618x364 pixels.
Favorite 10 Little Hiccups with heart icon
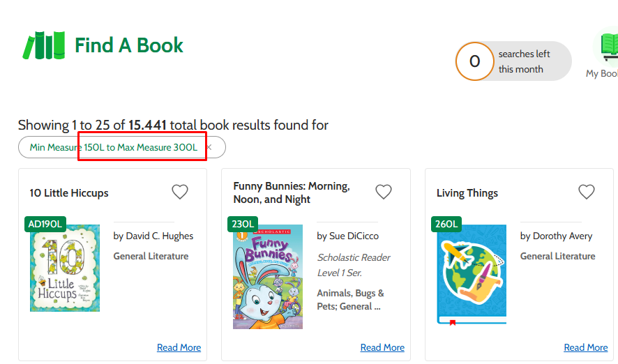pos(180,192)
